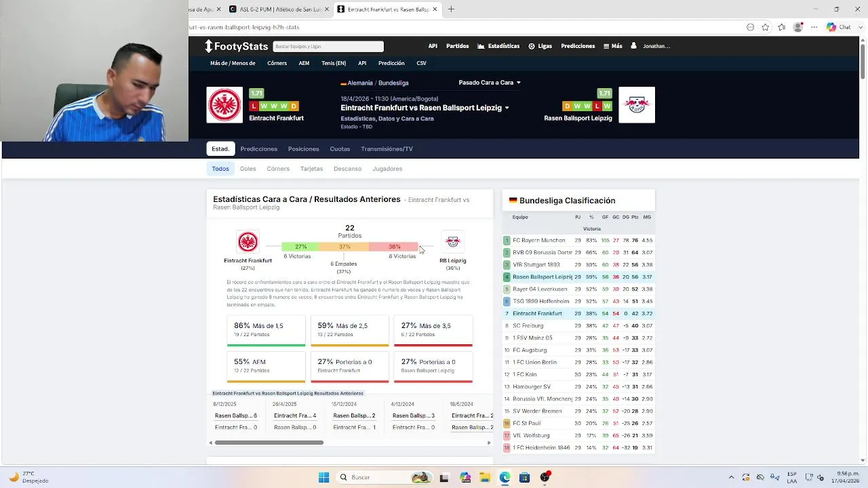Open Microsoft Store from taskbar

tap(524, 477)
